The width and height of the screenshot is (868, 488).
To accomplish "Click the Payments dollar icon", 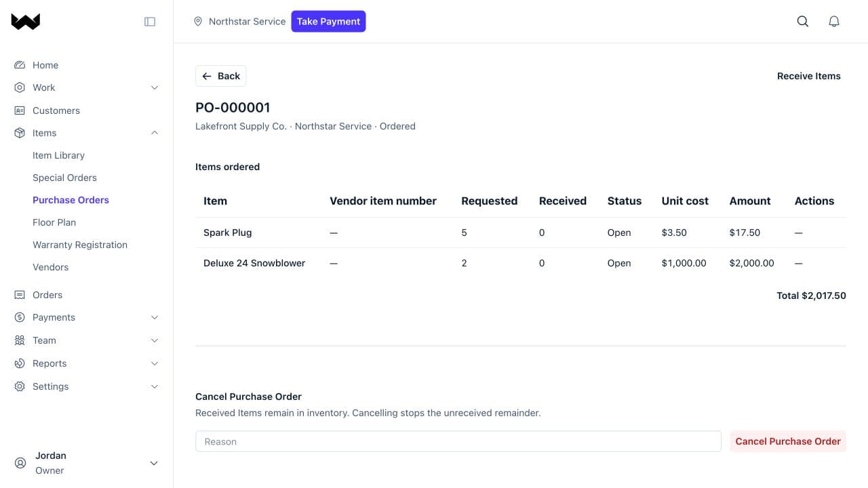I will click(x=20, y=317).
